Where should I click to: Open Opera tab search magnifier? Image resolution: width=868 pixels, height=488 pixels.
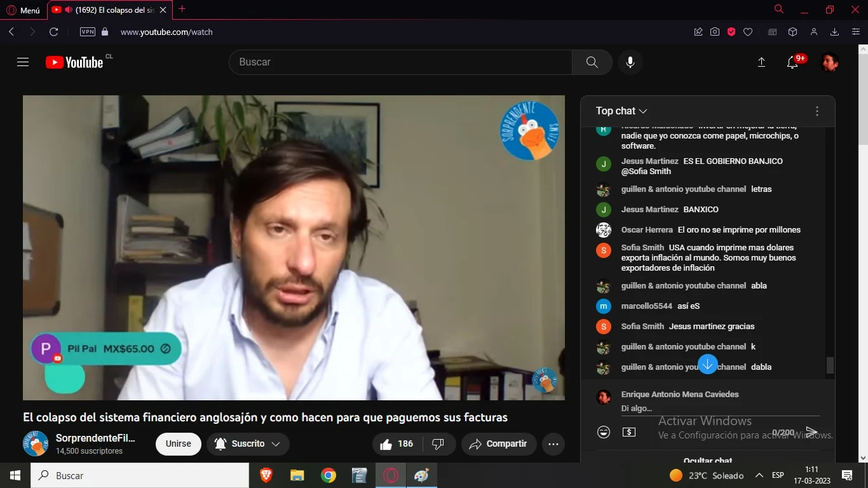[x=779, y=10]
